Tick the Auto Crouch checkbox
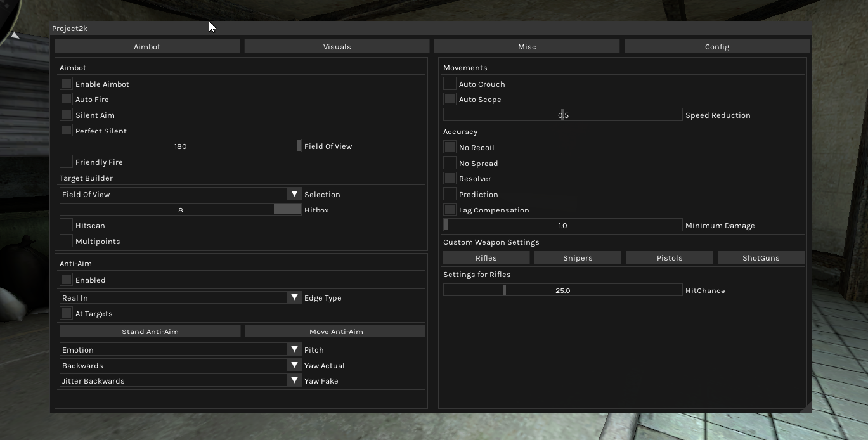868x440 pixels. point(450,84)
